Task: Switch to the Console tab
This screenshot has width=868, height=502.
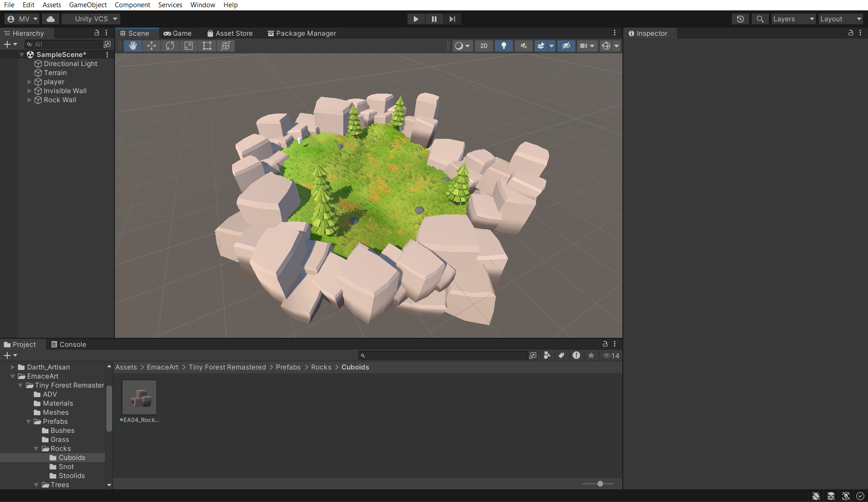Action: coord(68,345)
